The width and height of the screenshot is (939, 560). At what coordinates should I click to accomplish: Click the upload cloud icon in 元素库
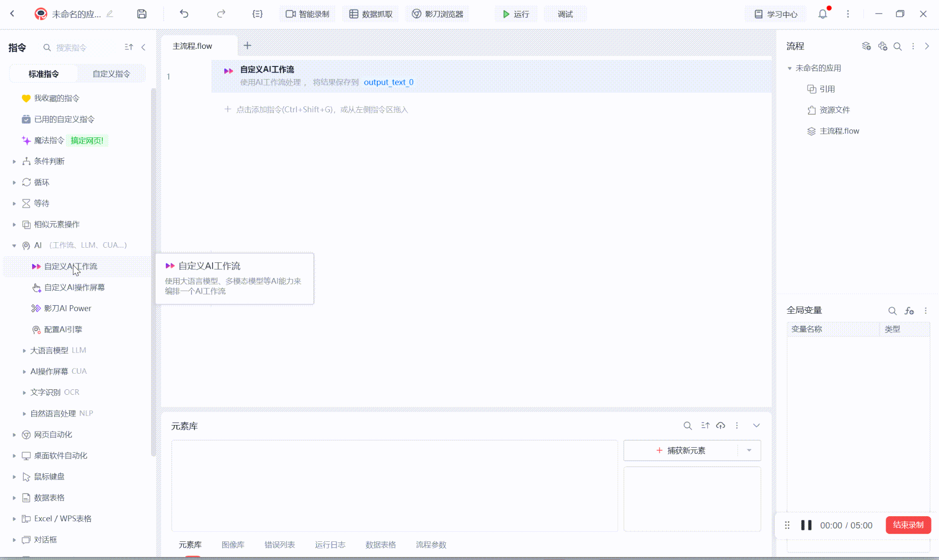720,426
